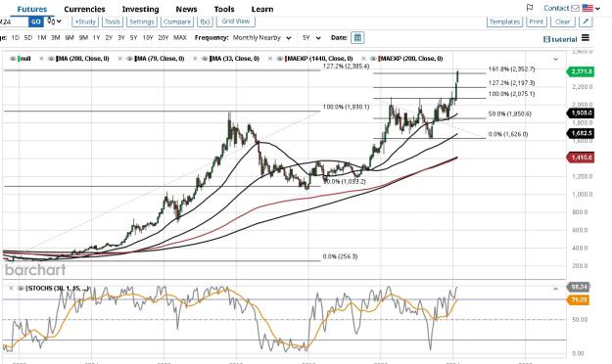Open the Investing menu
The image size is (612, 364).
(140, 9)
